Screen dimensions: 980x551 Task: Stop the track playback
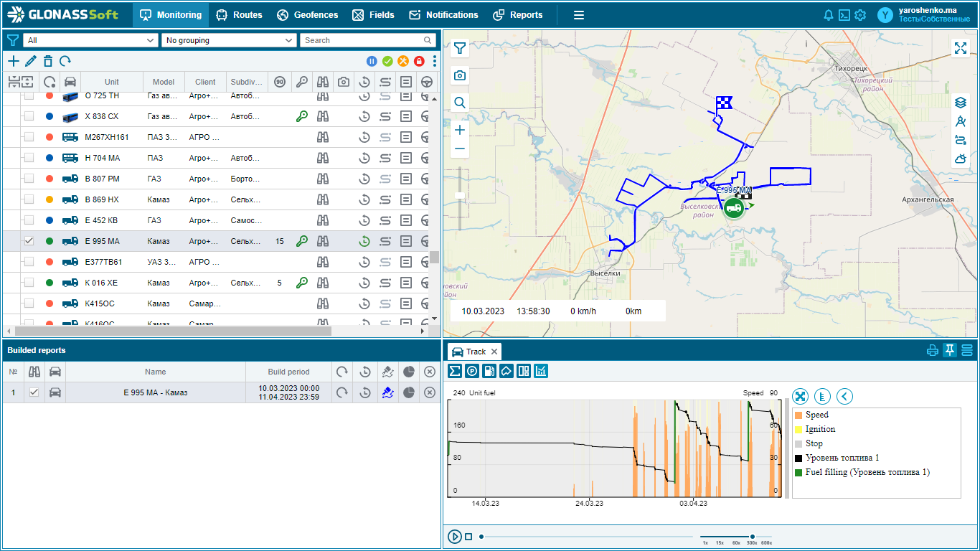(x=468, y=537)
